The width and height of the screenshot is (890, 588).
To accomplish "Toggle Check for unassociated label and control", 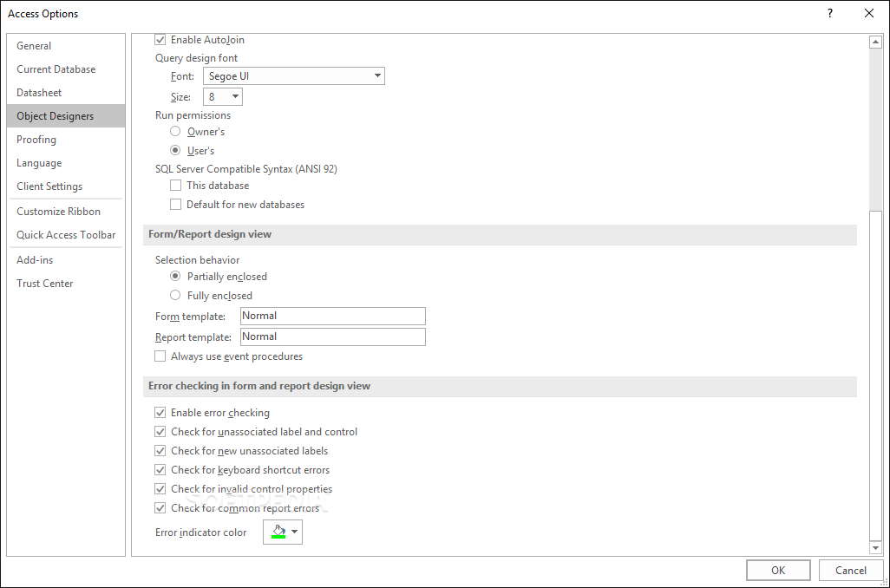I will (160, 432).
